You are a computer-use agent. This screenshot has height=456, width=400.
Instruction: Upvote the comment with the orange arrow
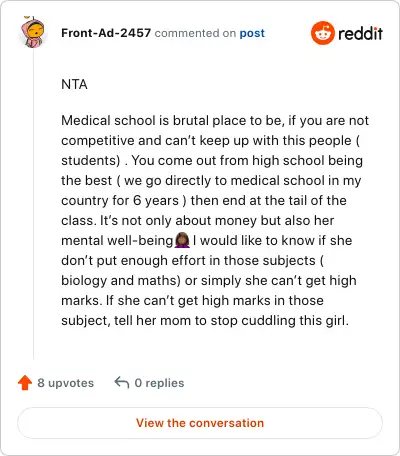tap(25, 383)
